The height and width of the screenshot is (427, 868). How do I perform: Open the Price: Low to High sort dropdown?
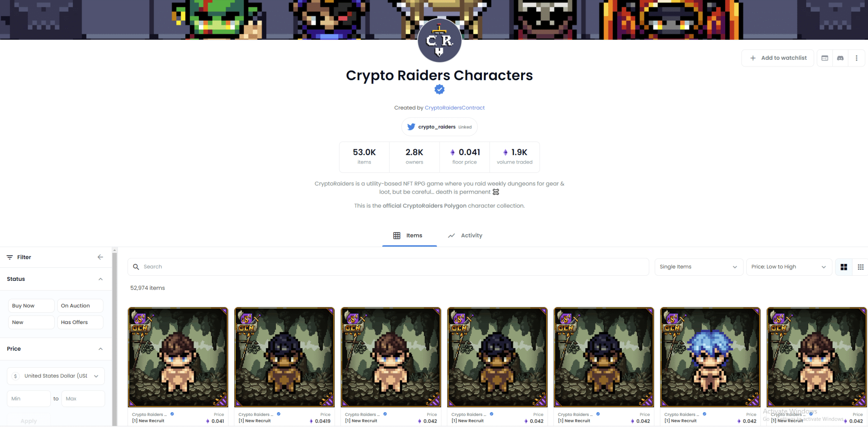789,267
